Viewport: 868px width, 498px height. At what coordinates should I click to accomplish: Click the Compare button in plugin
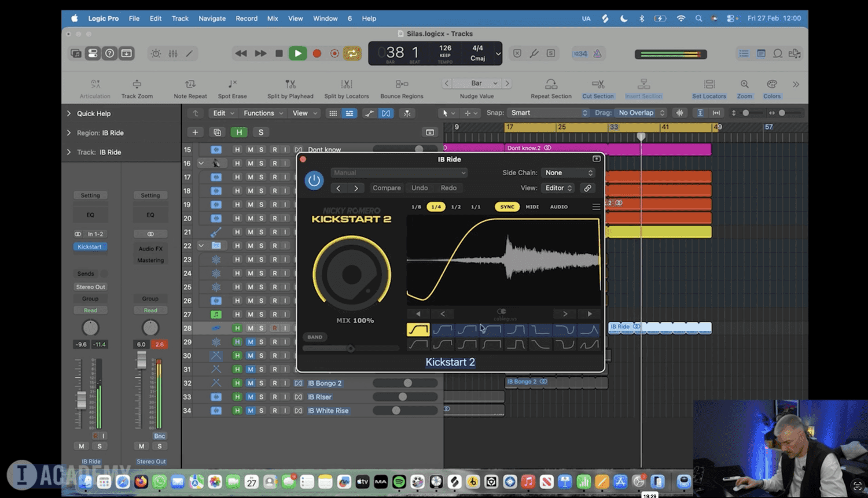(387, 188)
